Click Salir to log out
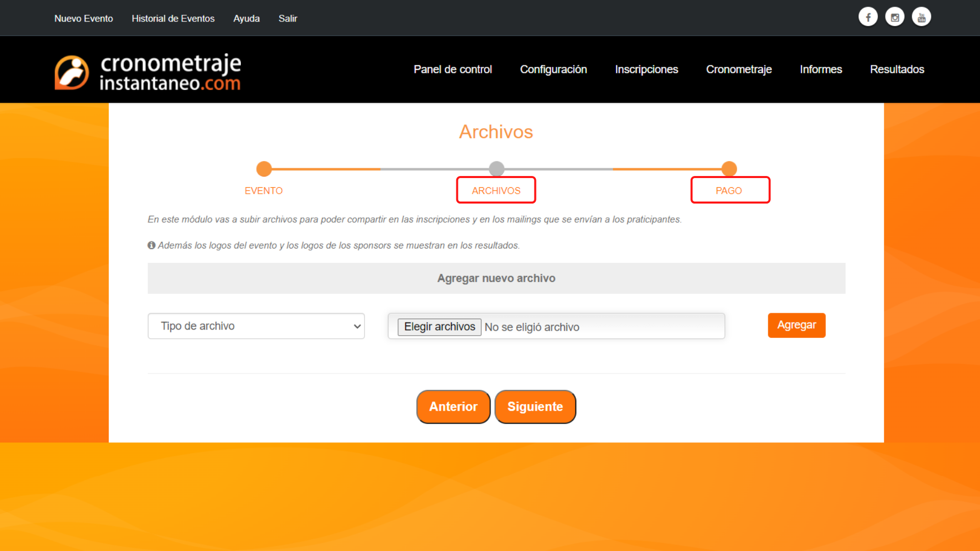The width and height of the screenshot is (980, 551). (x=288, y=18)
